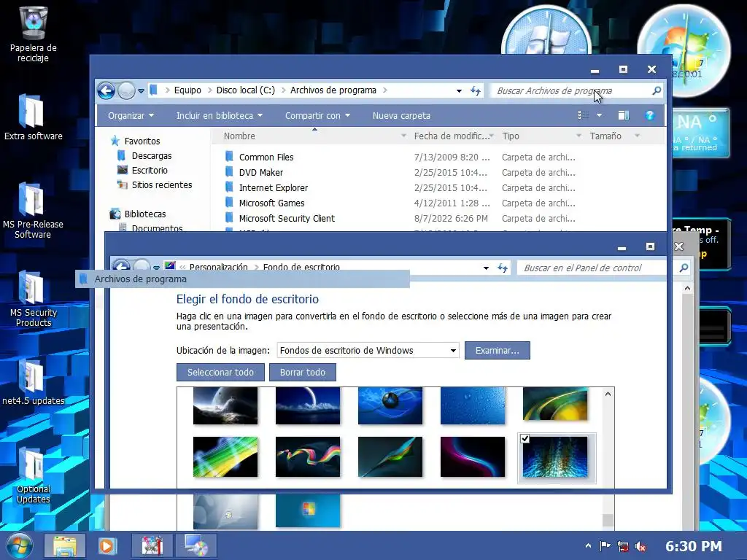Click the wallpaper list scroll up arrow
Image resolution: width=747 pixels, height=560 pixels.
tap(608, 394)
